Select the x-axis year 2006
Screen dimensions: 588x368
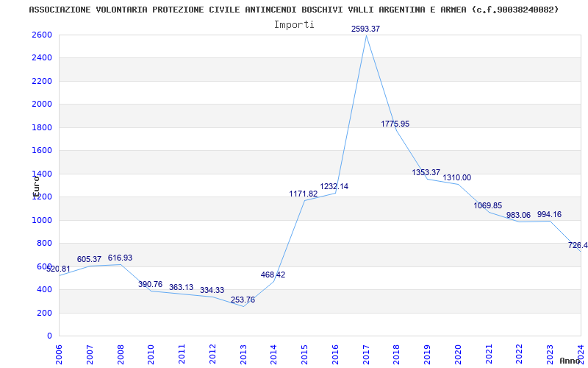coord(59,354)
